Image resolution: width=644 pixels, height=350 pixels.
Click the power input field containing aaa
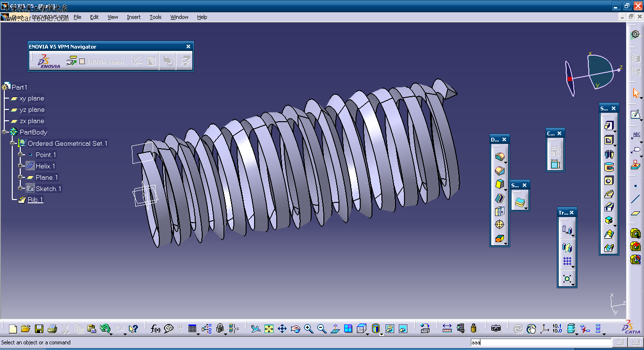coord(540,342)
